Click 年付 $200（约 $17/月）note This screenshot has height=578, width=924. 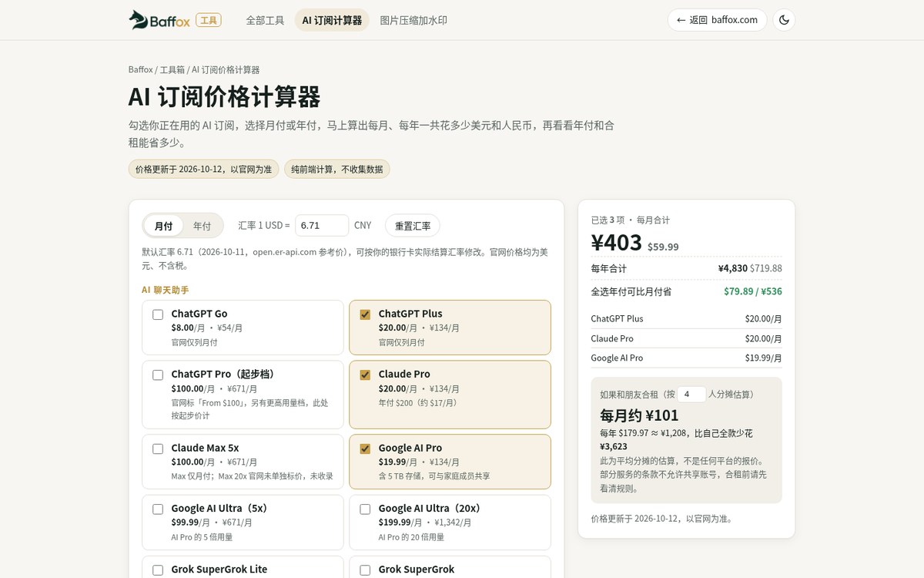(417, 402)
